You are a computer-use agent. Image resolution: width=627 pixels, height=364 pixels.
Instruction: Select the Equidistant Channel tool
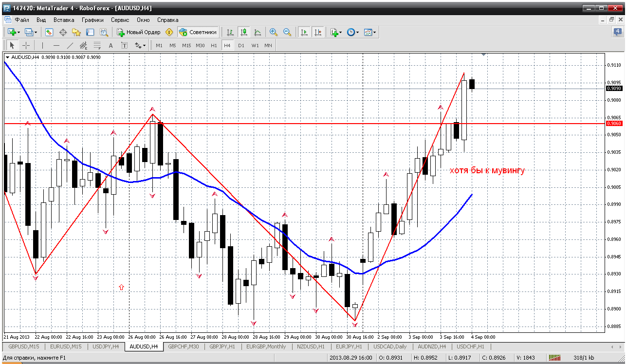[x=84, y=45]
